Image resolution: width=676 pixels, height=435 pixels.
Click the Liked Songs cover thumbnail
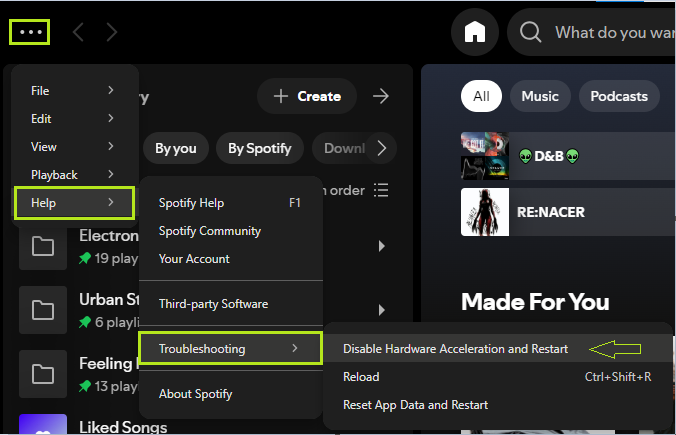[43, 425]
